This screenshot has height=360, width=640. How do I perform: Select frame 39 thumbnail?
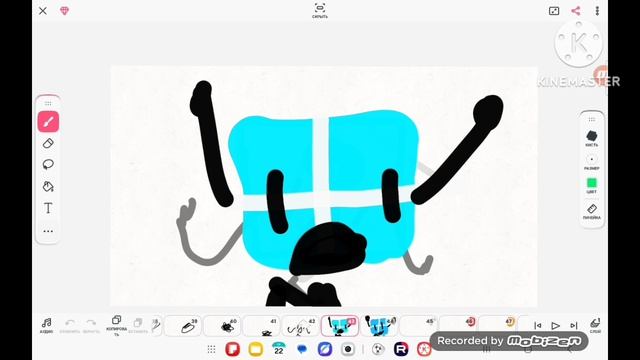[x=183, y=326]
